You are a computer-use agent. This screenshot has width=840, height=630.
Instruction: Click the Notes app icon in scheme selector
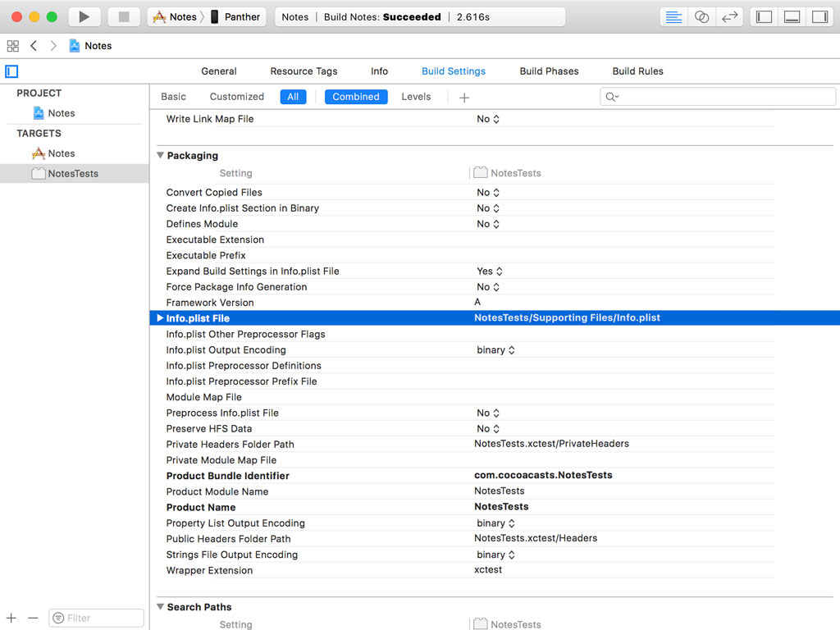click(x=159, y=17)
